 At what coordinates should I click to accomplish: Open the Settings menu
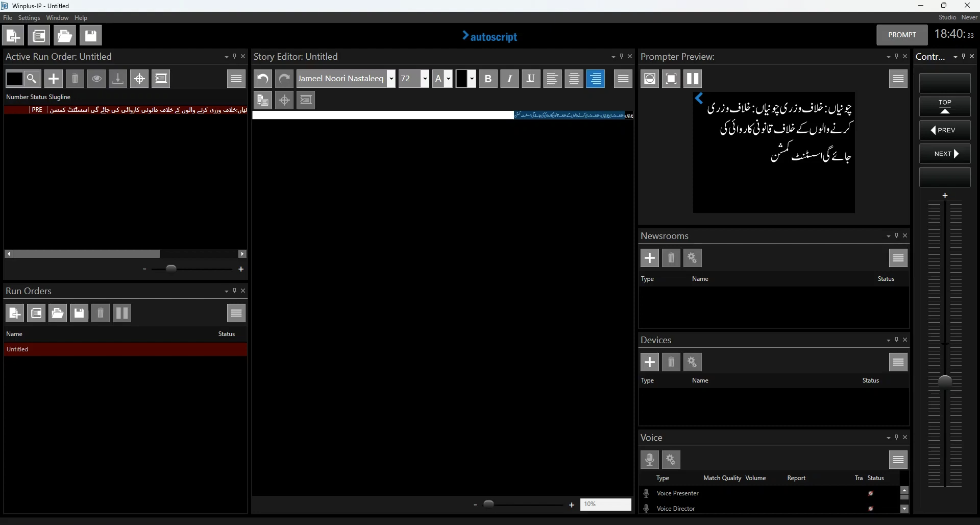click(x=29, y=17)
